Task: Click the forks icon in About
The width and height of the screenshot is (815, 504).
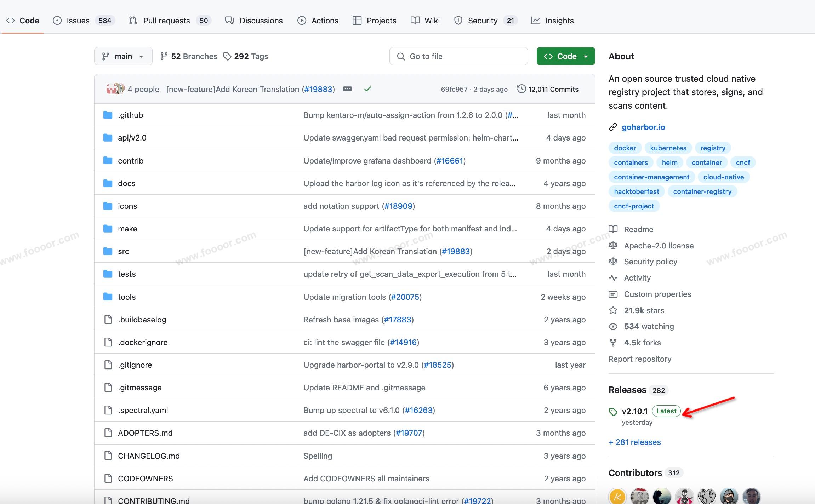Action: [613, 343]
